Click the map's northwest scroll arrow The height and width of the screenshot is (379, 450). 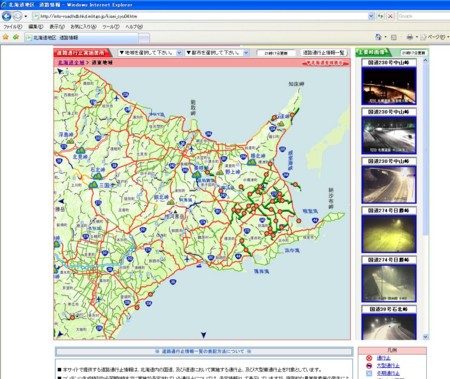[x=60, y=71]
